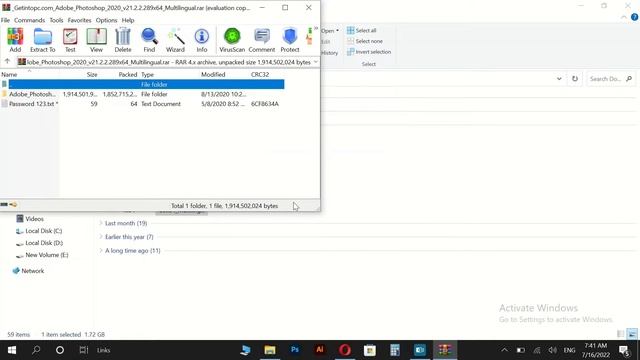Click Select none in Explorer ribbon
This screenshot has width=640, height=360.
(365, 41)
